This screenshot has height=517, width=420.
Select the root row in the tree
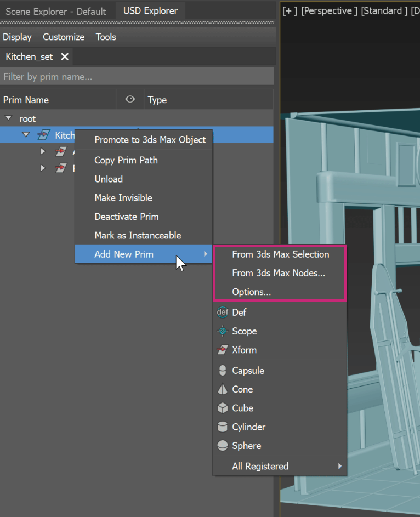(x=137, y=118)
